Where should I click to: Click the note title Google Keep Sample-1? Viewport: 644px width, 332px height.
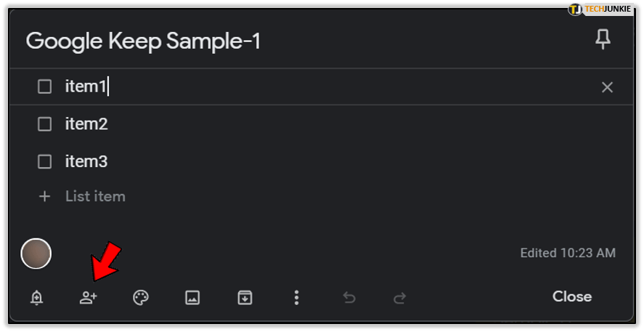(143, 41)
